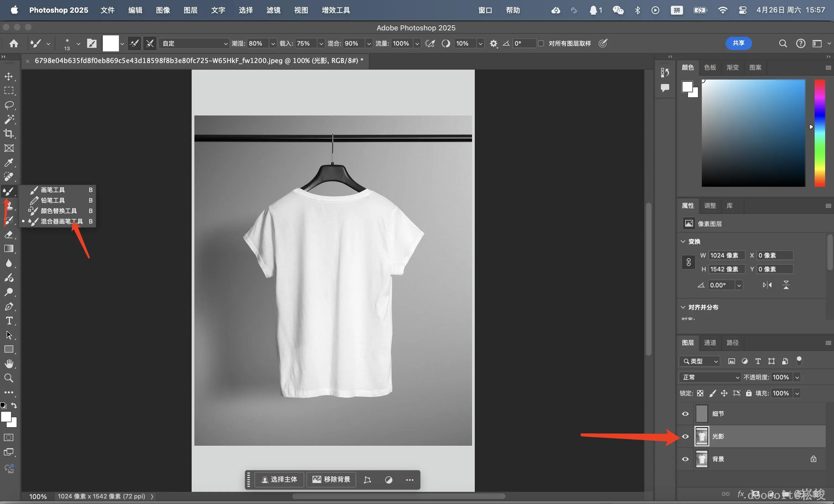This screenshot has width=834, height=504.
Task: Select the Horizontal Type tool
Action: pyautogui.click(x=9, y=321)
